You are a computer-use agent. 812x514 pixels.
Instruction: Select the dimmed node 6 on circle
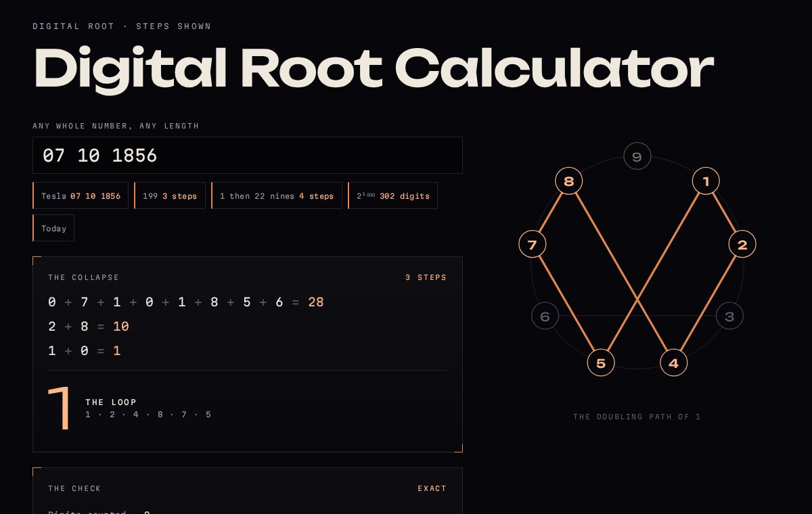[x=545, y=316]
